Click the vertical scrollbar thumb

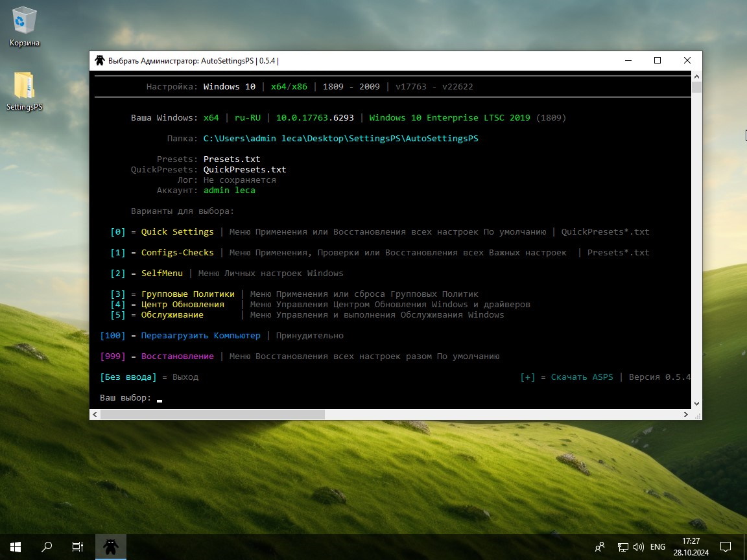point(696,87)
